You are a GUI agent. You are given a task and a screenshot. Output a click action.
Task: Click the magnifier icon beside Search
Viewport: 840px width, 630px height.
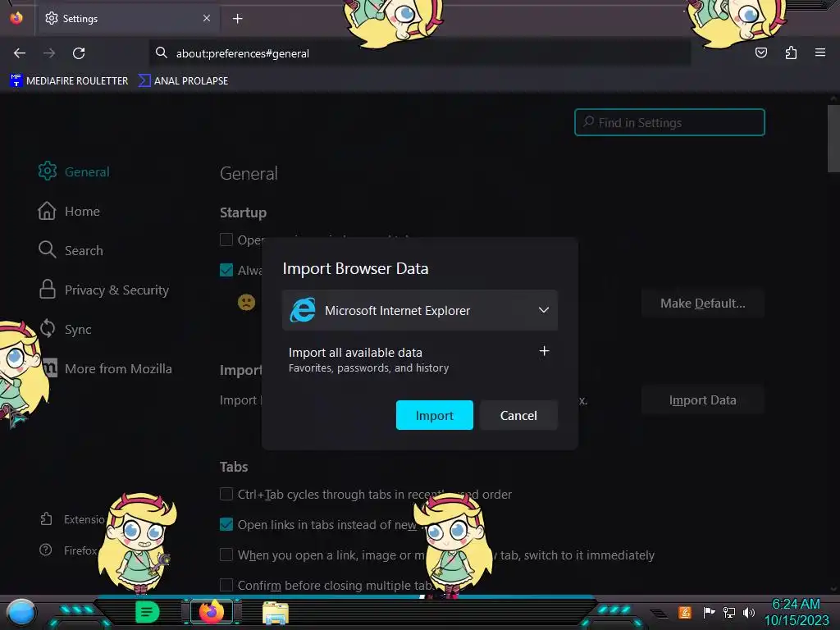point(47,249)
